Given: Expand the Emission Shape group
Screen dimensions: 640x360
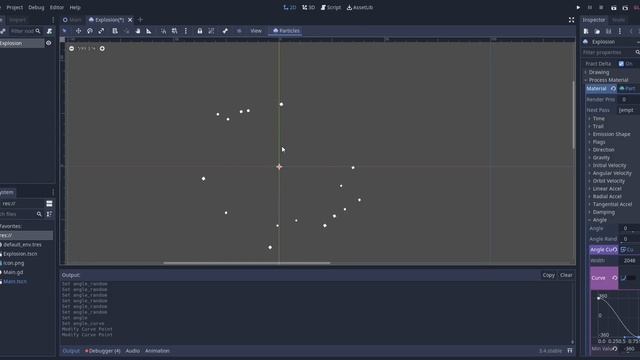Looking at the screenshot, I should [x=611, y=134].
